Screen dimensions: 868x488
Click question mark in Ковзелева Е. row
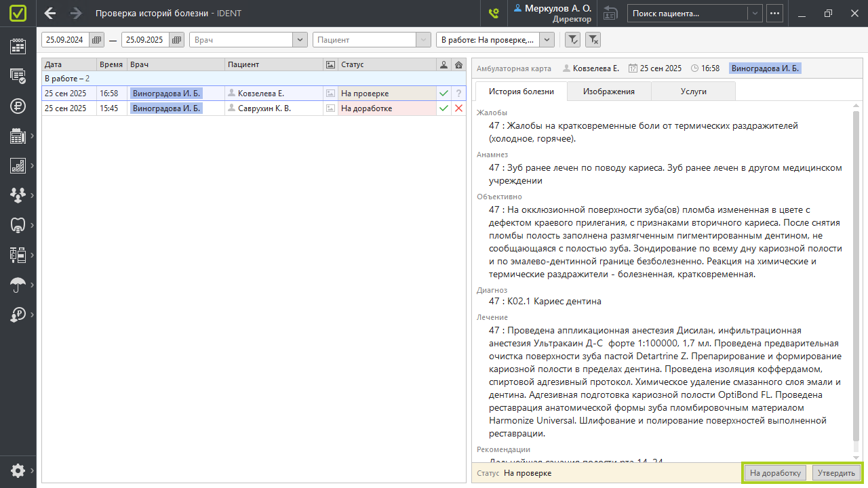pyautogui.click(x=459, y=94)
